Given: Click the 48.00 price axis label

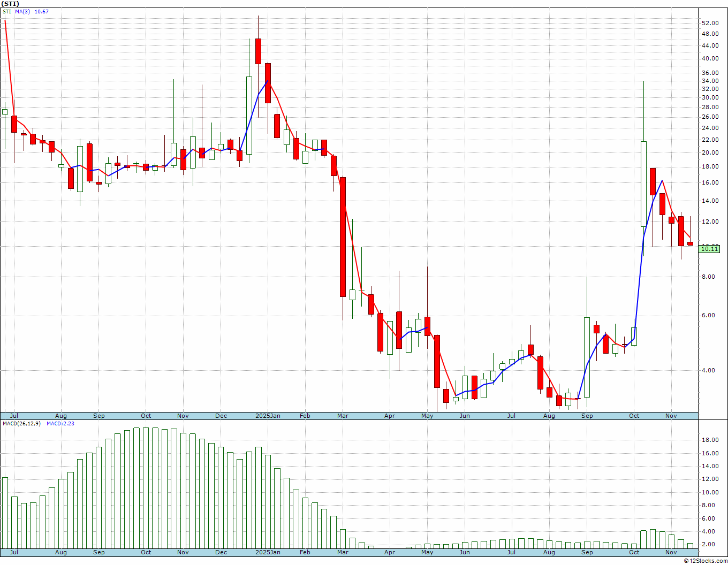Looking at the screenshot, I should pyautogui.click(x=710, y=34).
